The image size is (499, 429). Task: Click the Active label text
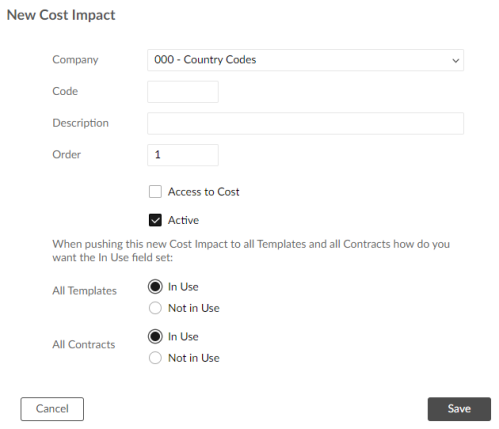tap(183, 220)
